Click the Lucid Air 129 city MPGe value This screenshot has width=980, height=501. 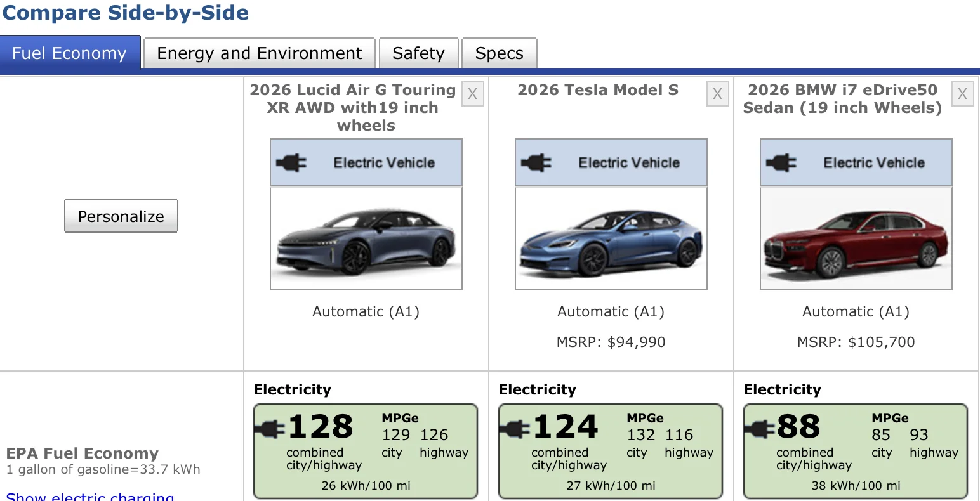click(396, 435)
